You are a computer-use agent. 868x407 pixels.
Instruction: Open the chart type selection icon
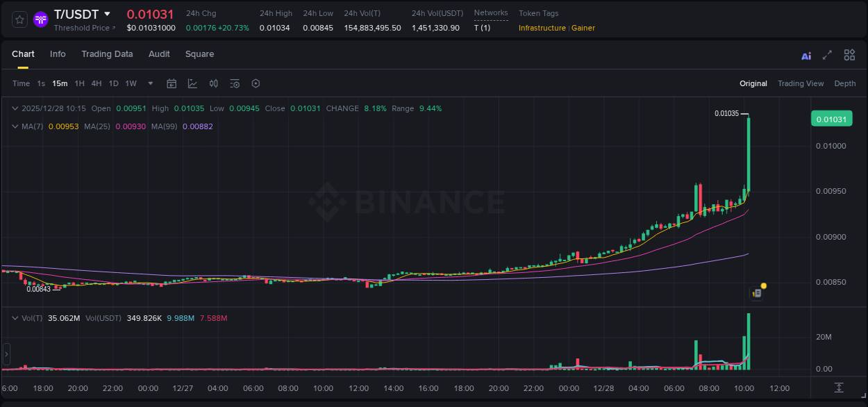coord(192,83)
